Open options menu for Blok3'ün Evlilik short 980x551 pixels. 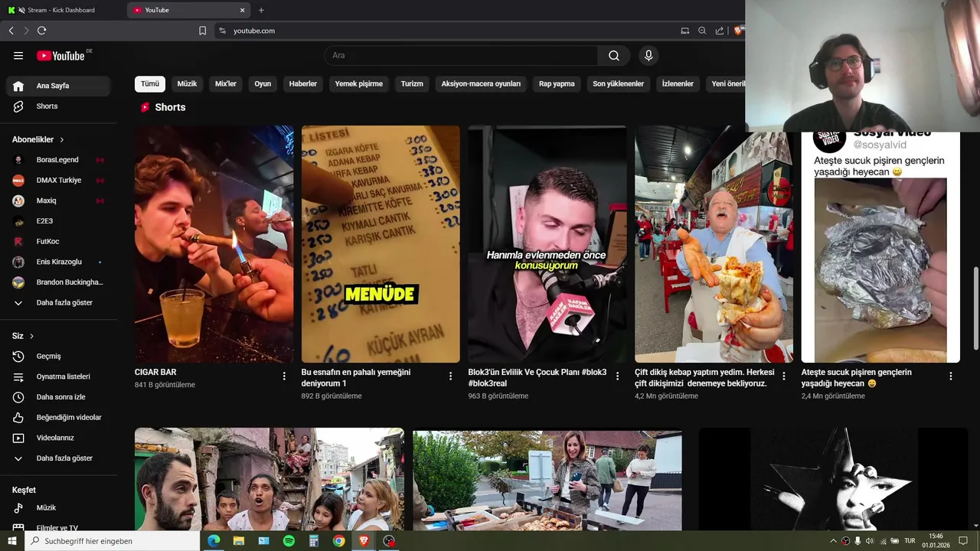tap(617, 376)
